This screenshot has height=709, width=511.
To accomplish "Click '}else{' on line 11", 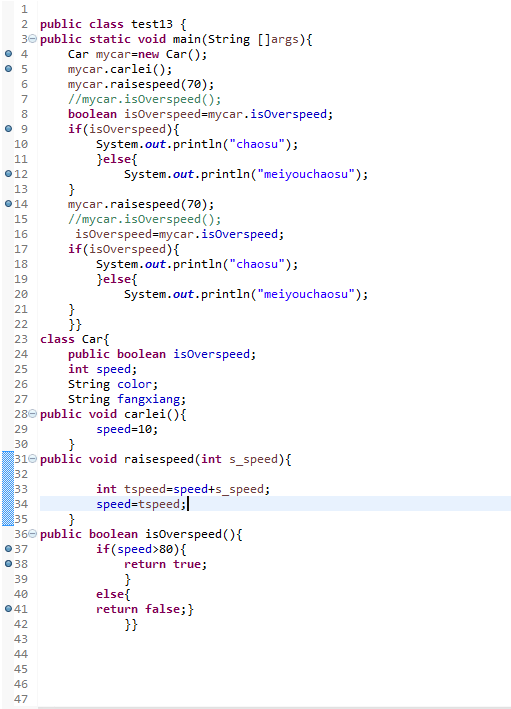I will [x=117, y=159].
